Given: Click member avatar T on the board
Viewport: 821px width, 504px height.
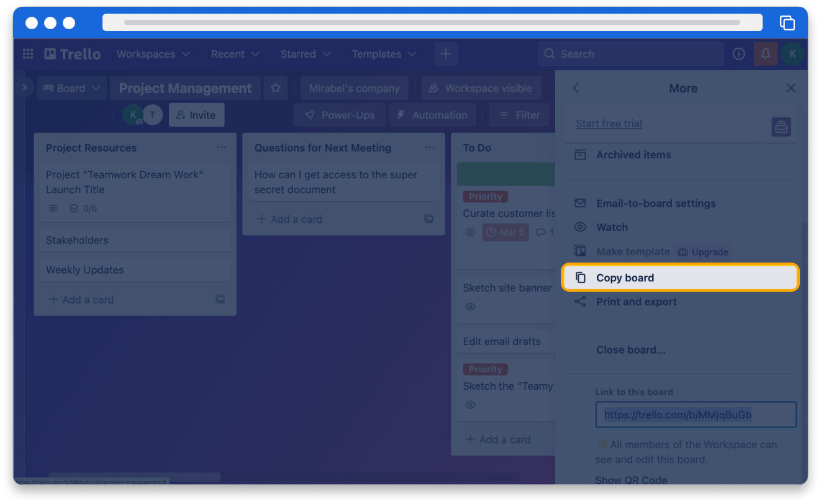Looking at the screenshot, I should tap(153, 115).
